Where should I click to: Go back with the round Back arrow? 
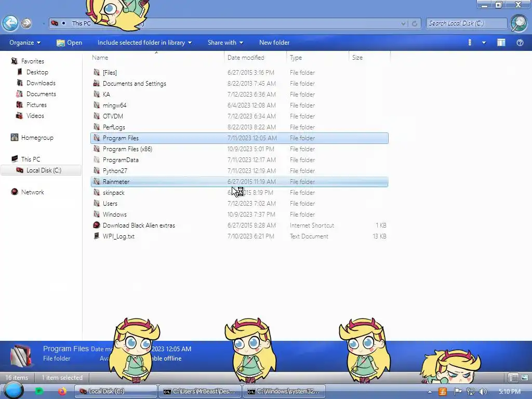click(x=10, y=23)
